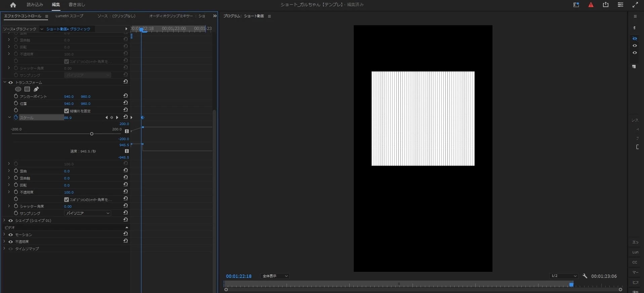Open プログラム monitor panel menu icon
Image resolution: width=644 pixels, height=293 pixels.
click(269, 16)
